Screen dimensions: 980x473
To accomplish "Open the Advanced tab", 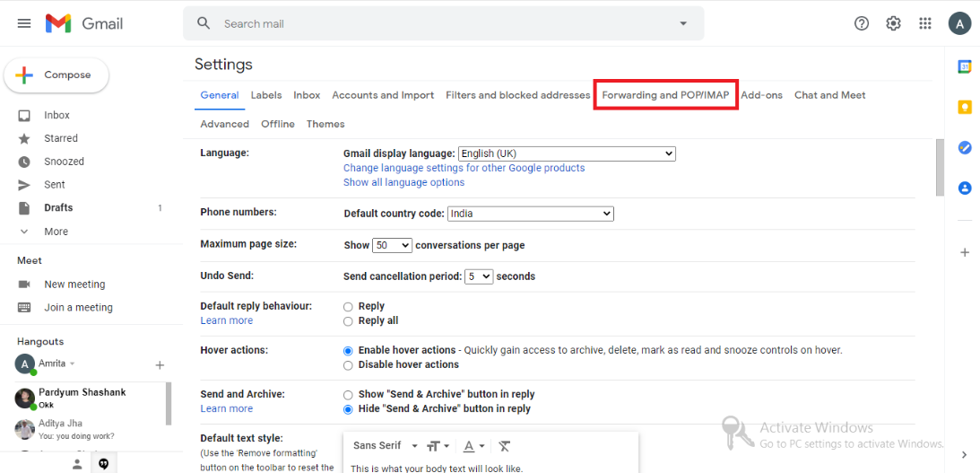I will tap(224, 124).
